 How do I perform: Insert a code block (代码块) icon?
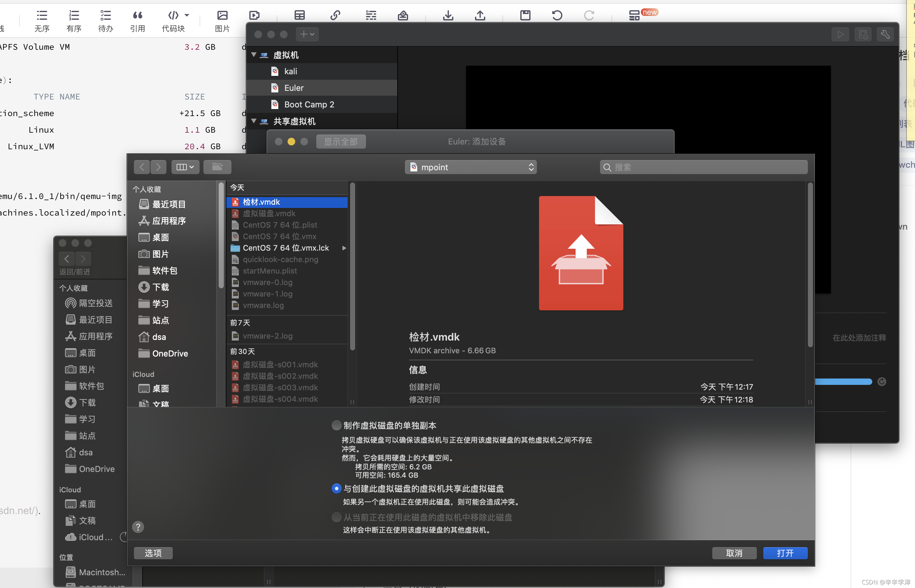click(173, 15)
